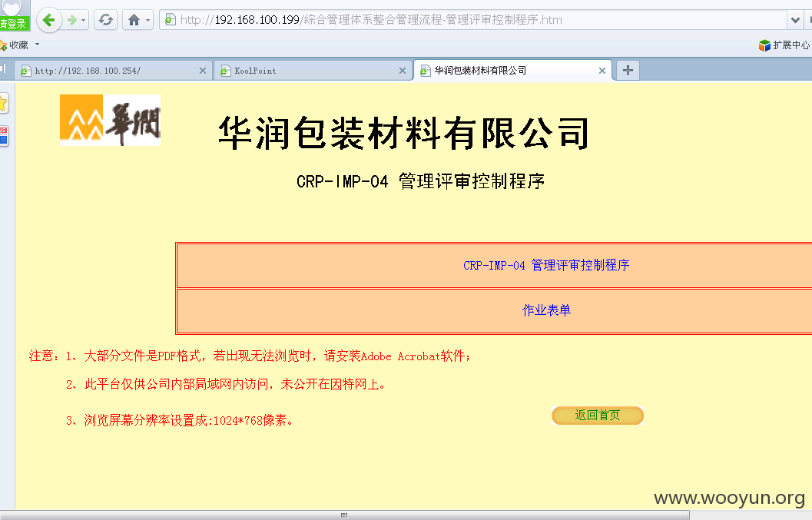Close the 华润包装材料有限公司 tab
The width and height of the screenshot is (812, 520).
click(x=602, y=71)
